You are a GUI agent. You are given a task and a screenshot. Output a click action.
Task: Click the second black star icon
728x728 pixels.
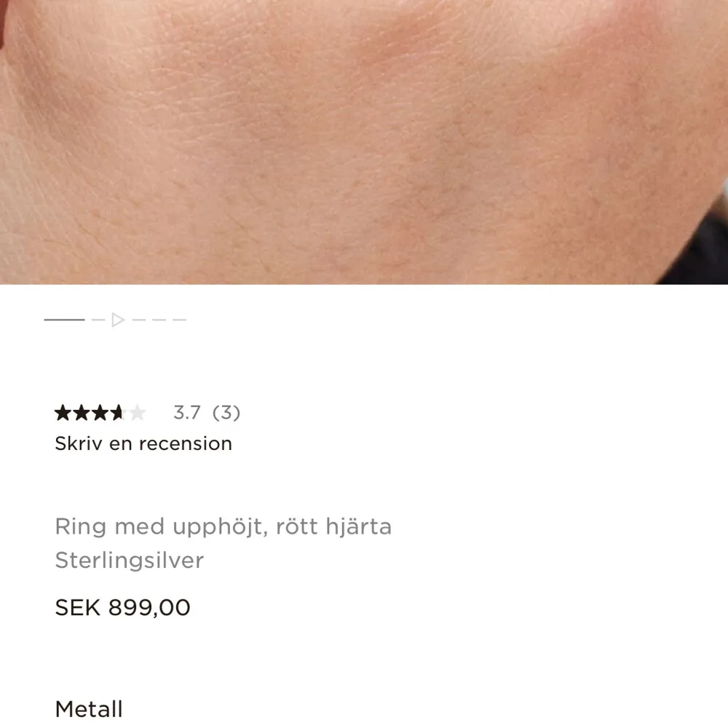tap(82, 412)
